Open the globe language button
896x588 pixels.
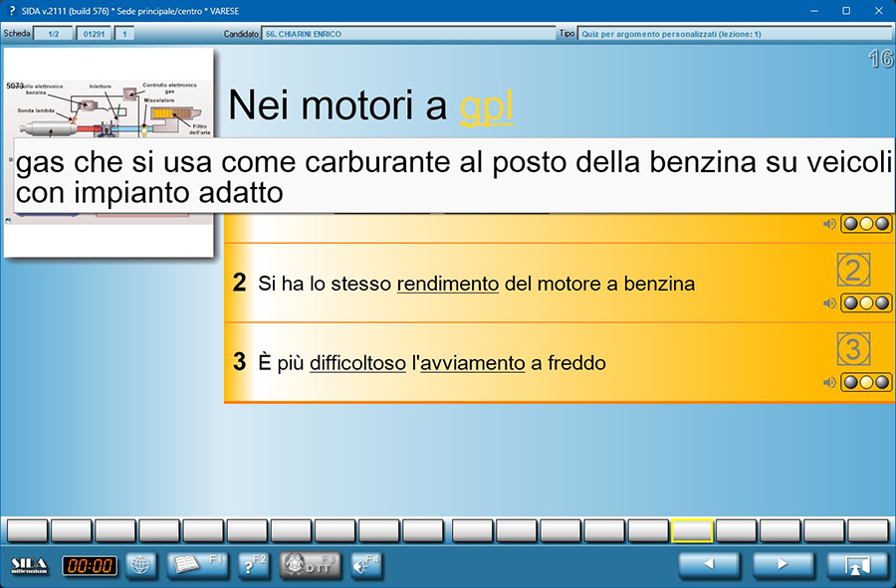pos(141,565)
